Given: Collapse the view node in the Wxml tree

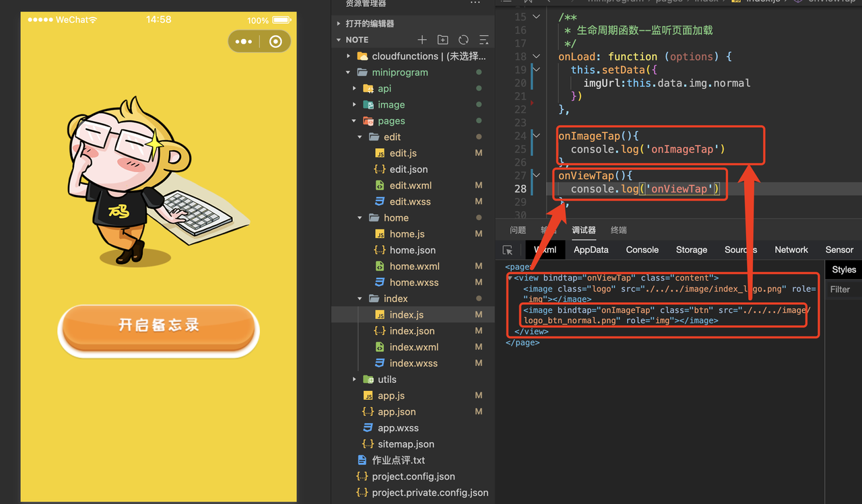Looking at the screenshot, I should point(510,278).
